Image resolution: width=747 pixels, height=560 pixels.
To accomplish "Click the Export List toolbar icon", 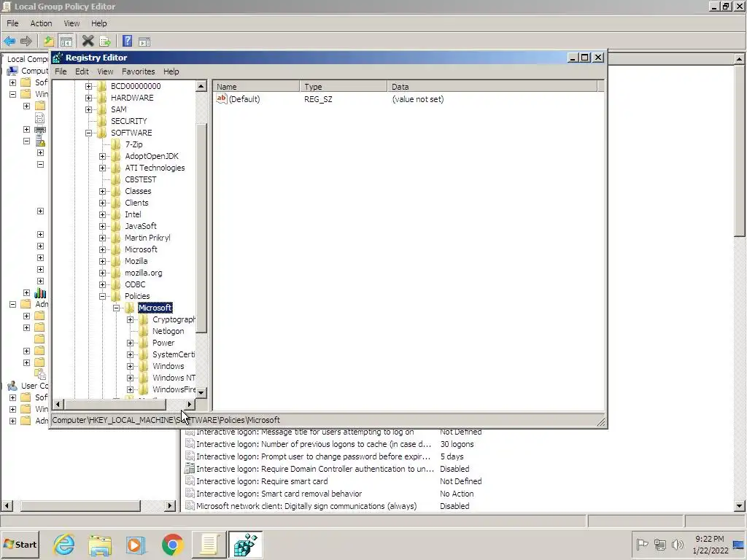I will [x=105, y=42].
